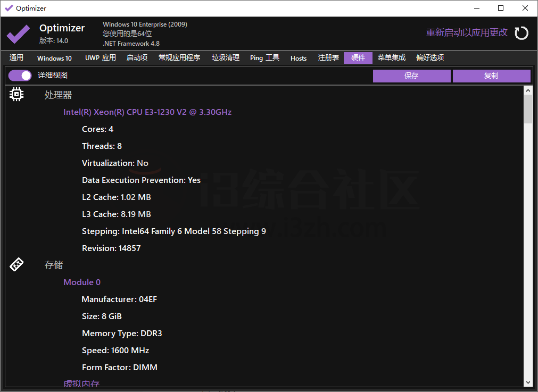
Task: Click the 'Form Factor: DIMM' row
Action: point(119,368)
